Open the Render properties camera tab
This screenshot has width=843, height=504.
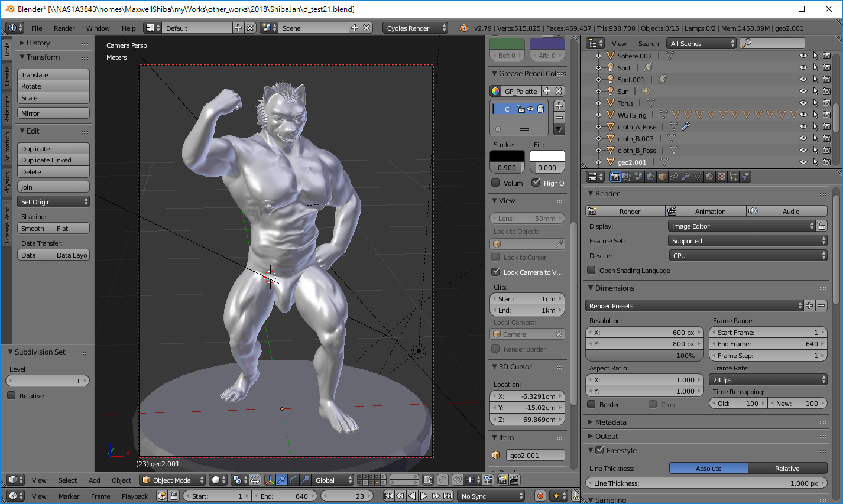(615, 177)
